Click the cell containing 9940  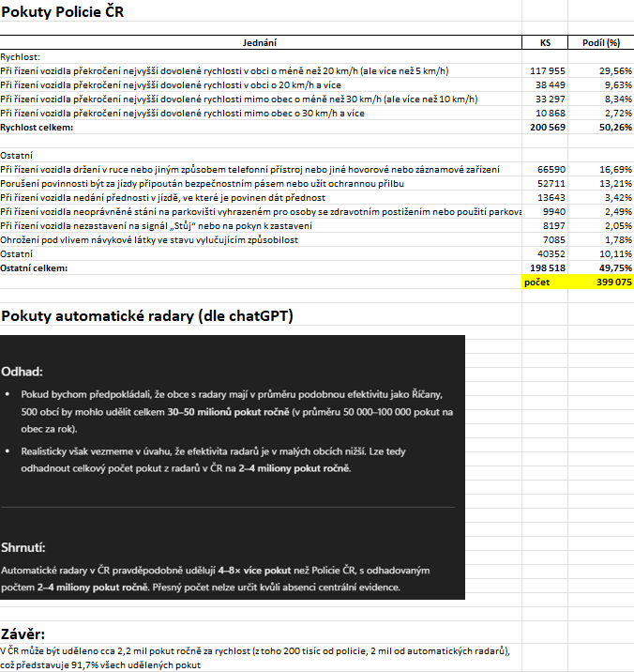pyautogui.click(x=545, y=212)
